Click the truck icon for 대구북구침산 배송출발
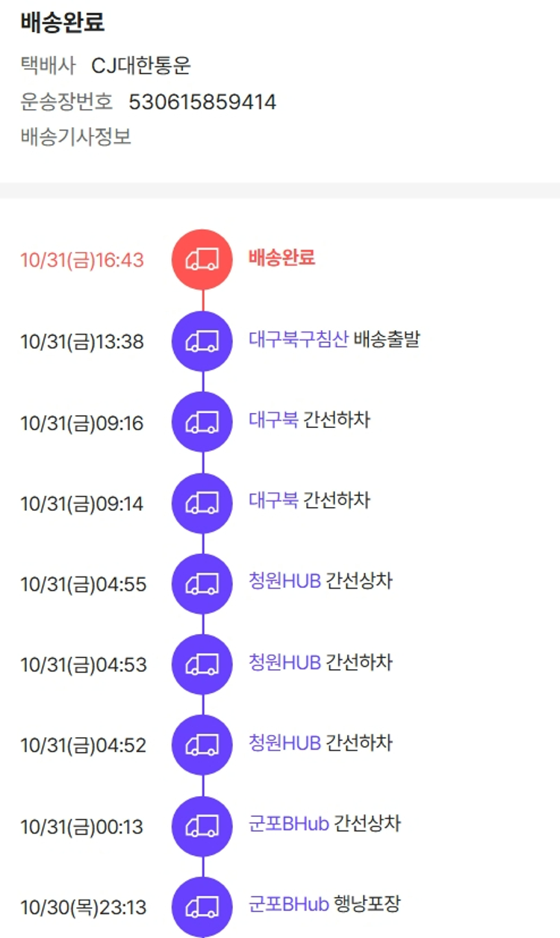Image resolution: width=560 pixels, height=938 pixels. (202, 341)
